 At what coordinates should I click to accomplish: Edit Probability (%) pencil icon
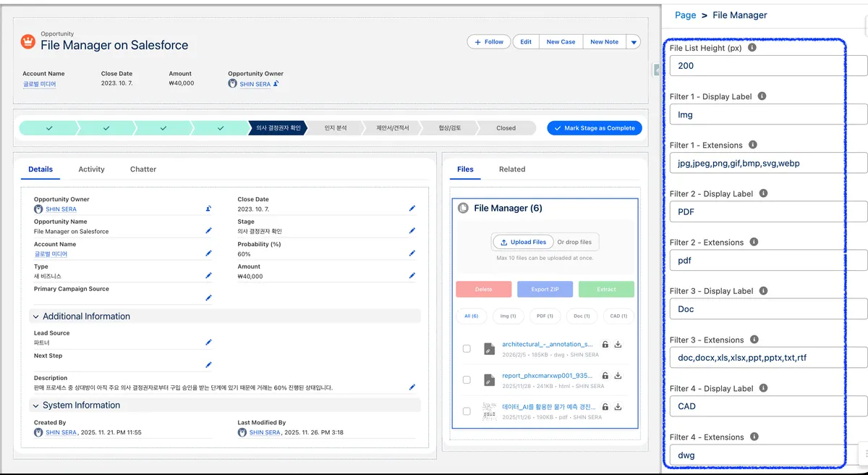click(412, 253)
